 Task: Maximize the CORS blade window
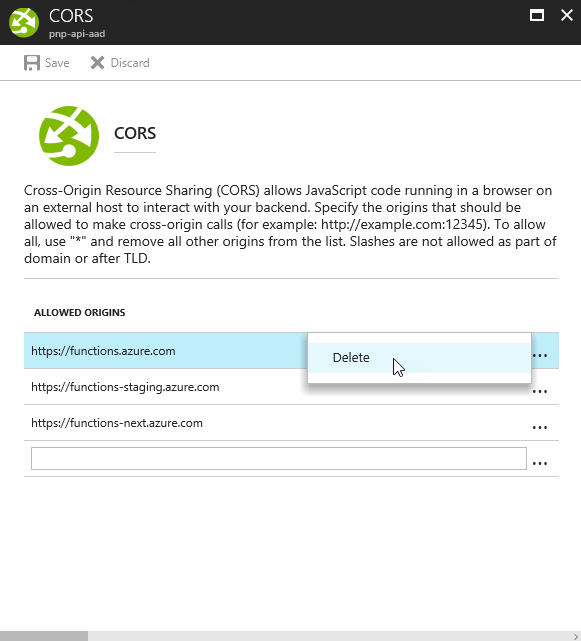pyautogui.click(x=537, y=16)
